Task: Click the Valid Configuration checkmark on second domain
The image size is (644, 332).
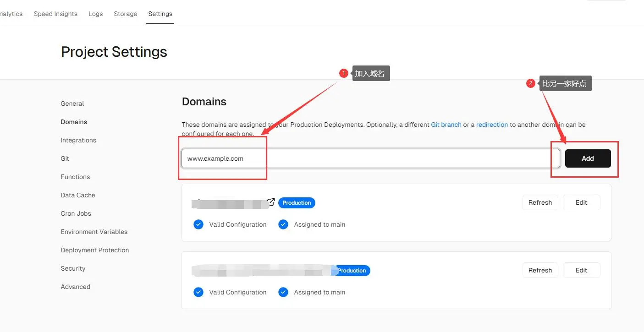Action: coord(198,292)
